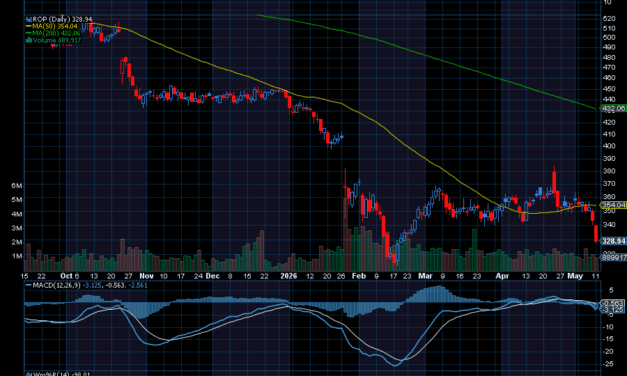Image resolution: width=627 pixels, height=376 pixels.
Task: Click the 328.94 last price tag
Action: click(x=614, y=241)
